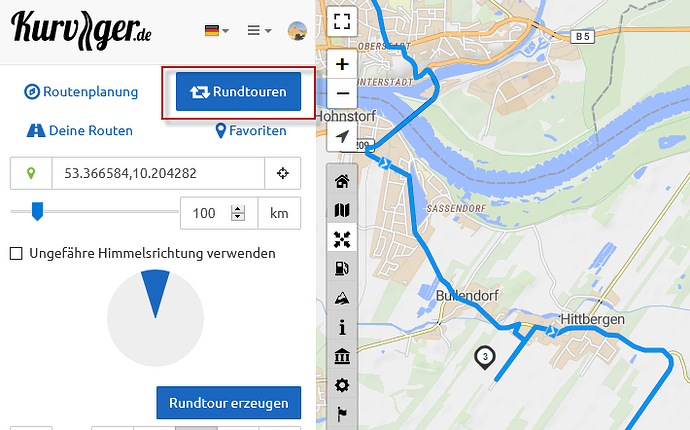The width and height of the screenshot is (690, 430).
Task: Click the fullscreen map icon
Action: click(x=342, y=21)
